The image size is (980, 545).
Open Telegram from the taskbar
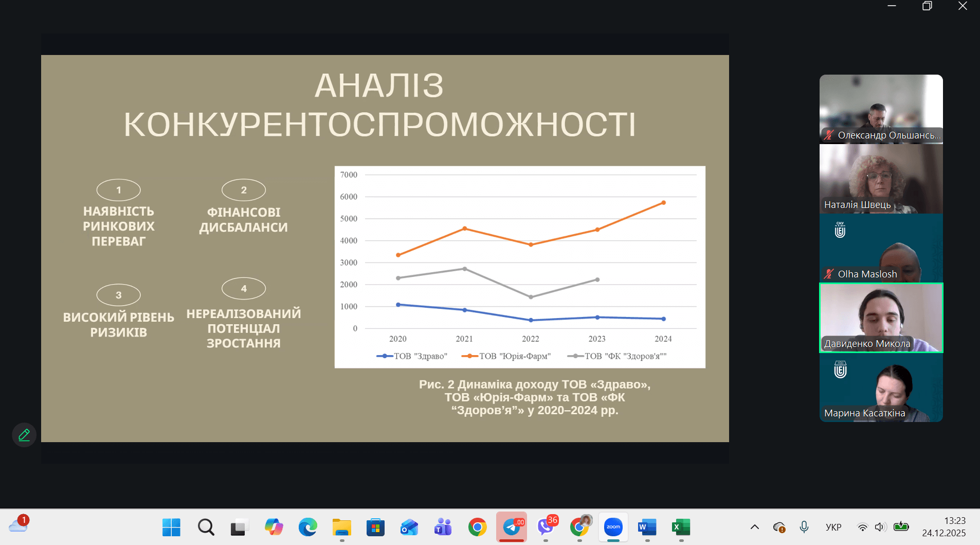pyautogui.click(x=512, y=527)
